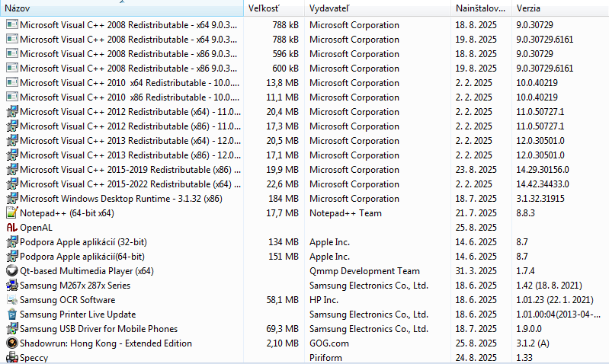Click icon of Visual C++ 2015-2022 (x64)
The image size is (609, 364).
point(12,184)
